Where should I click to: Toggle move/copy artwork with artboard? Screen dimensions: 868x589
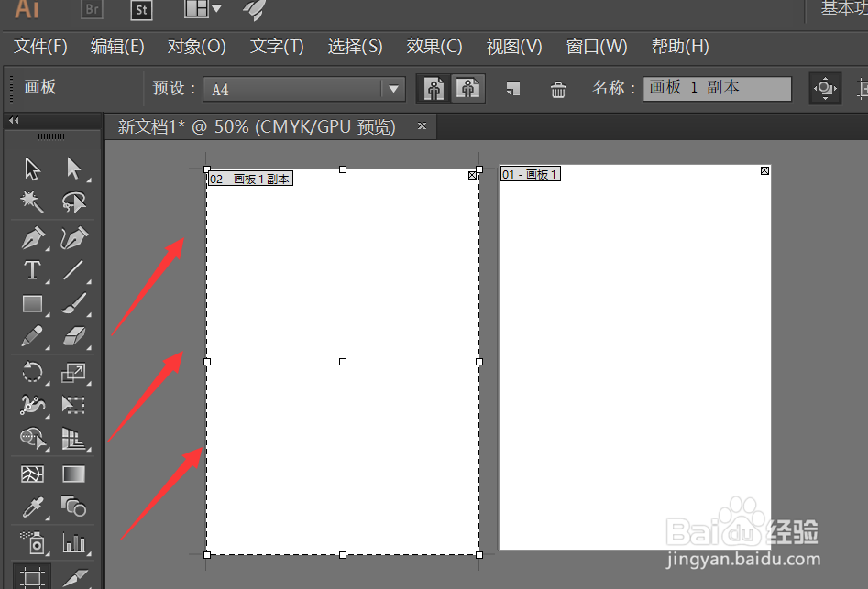(825, 88)
